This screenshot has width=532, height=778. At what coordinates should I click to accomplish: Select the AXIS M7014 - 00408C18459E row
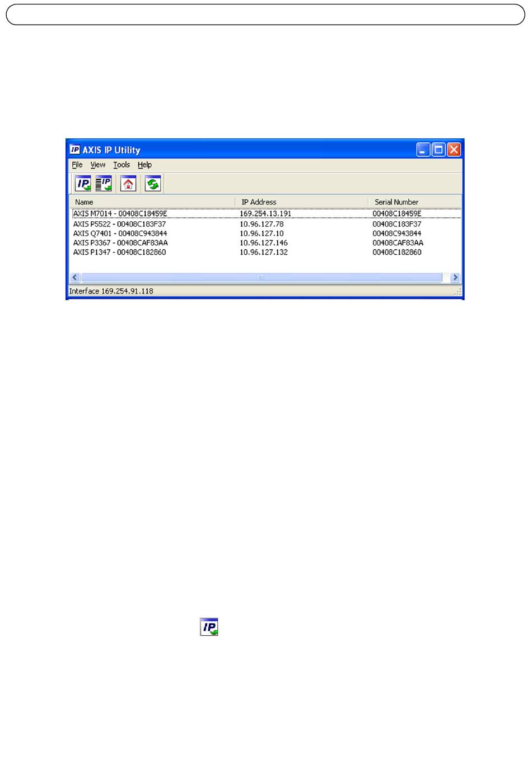(x=267, y=214)
